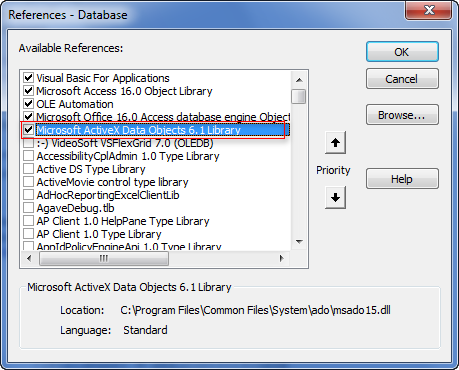Click list vertical scrollbar up arrow
The width and height of the screenshot is (459, 370).
299,80
